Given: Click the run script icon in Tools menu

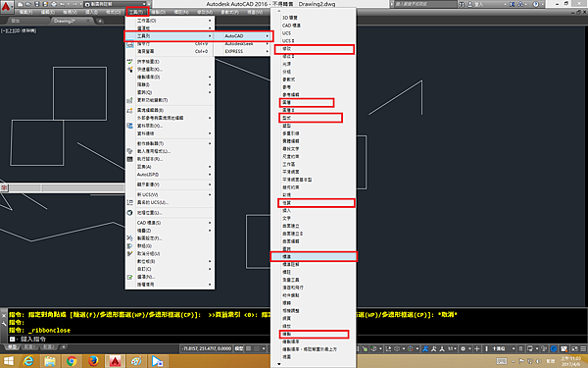Looking at the screenshot, I should click(x=130, y=159).
